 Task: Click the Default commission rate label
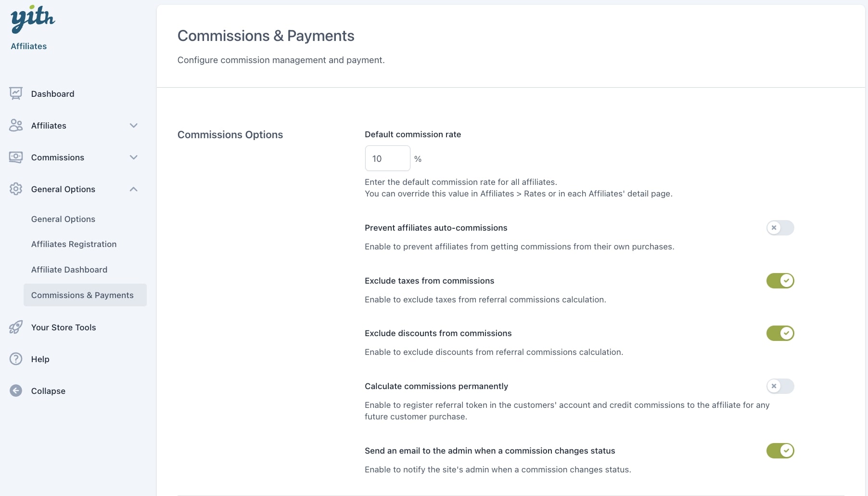(x=413, y=134)
